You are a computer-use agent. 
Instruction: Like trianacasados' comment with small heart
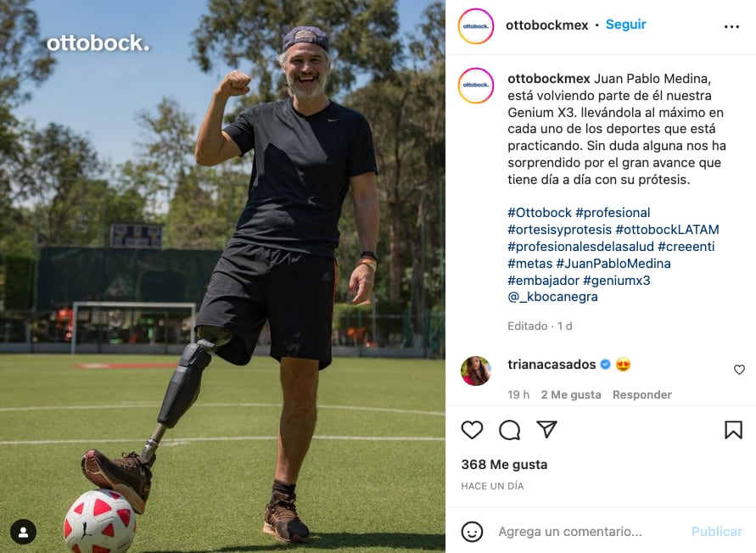tap(739, 370)
